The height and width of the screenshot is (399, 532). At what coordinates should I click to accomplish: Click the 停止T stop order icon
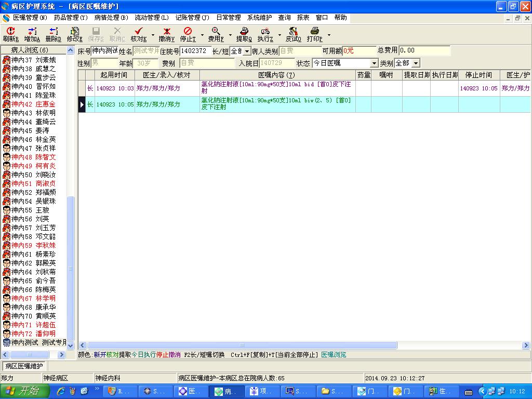coord(188,35)
